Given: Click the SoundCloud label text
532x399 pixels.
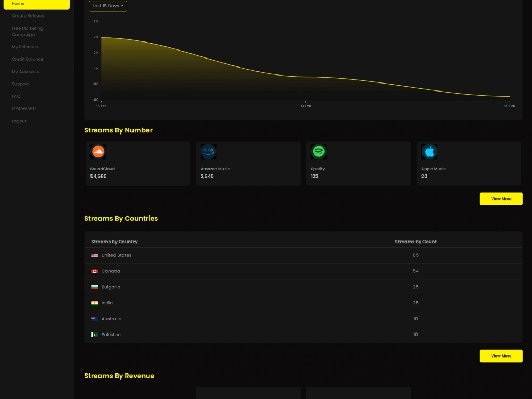Looking at the screenshot, I should tap(103, 169).
